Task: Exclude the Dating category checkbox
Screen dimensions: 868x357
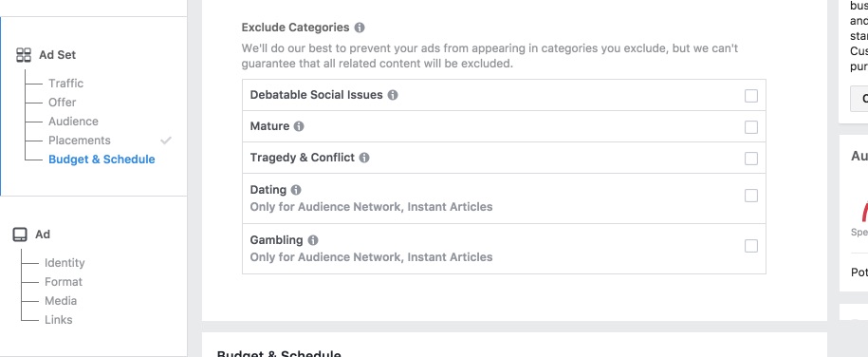Action: point(751,196)
